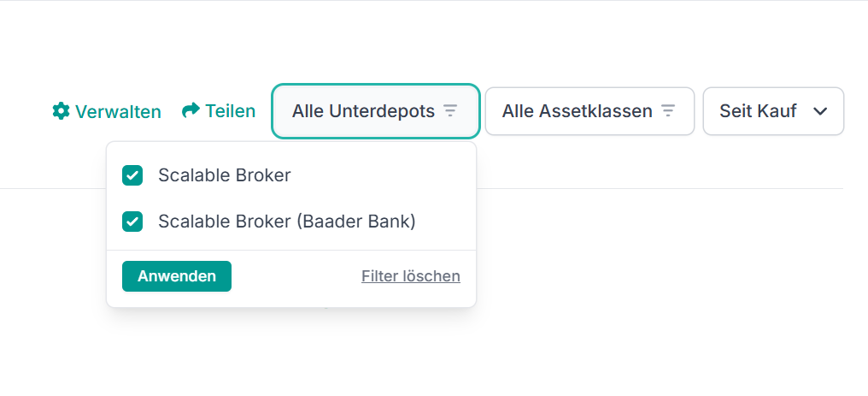Click the checkmark box for Scalable Broker

pos(132,175)
